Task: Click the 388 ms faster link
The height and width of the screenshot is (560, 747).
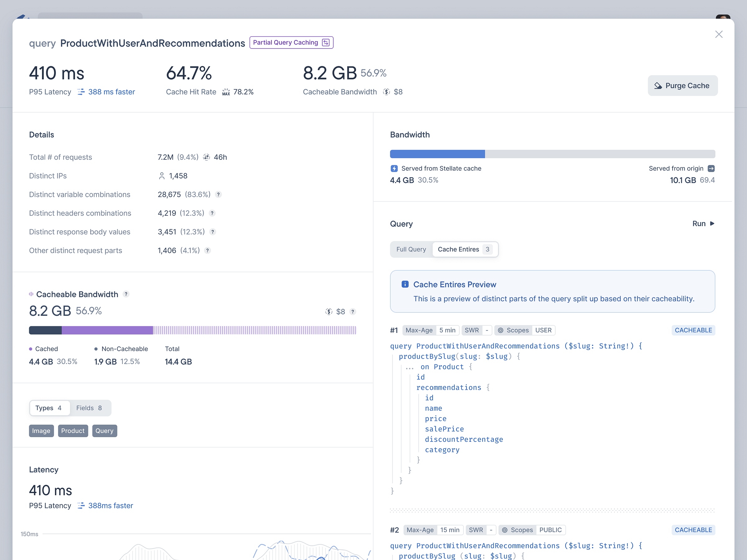Action: [x=111, y=92]
